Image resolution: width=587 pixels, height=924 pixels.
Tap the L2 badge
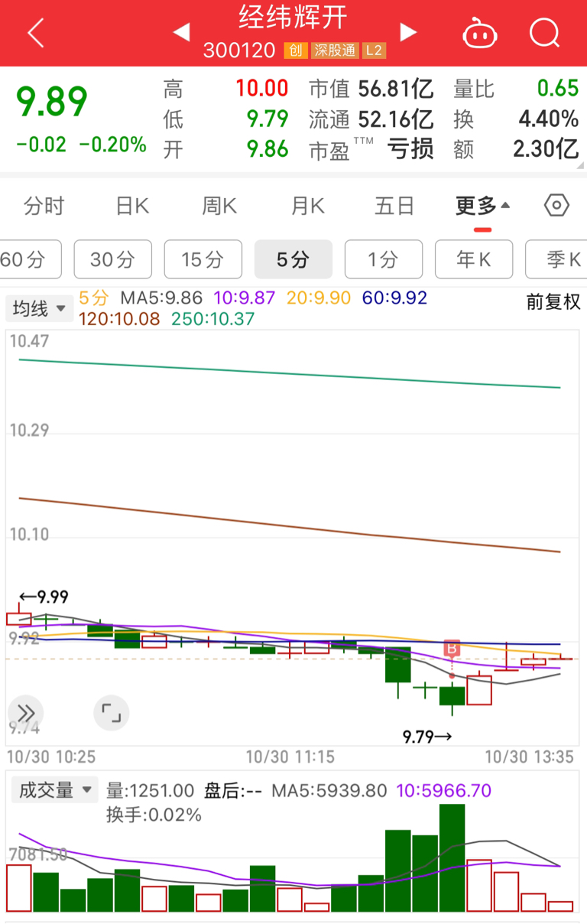pos(374,50)
